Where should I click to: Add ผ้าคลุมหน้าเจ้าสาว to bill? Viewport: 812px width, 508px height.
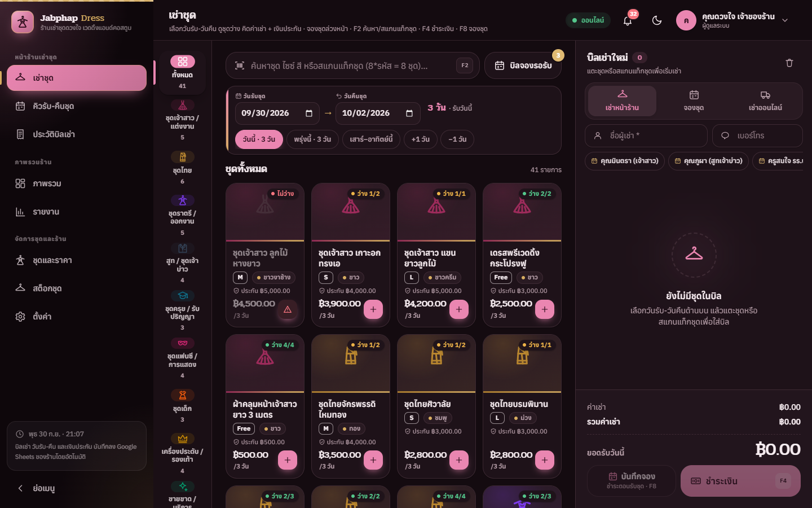click(x=288, y=461)
